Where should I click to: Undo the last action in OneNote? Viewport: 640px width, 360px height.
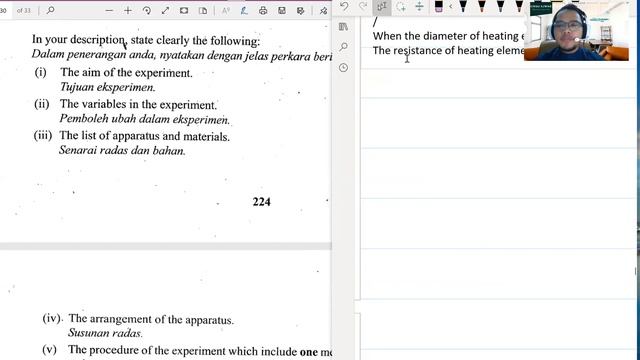(x=344, y=6)
